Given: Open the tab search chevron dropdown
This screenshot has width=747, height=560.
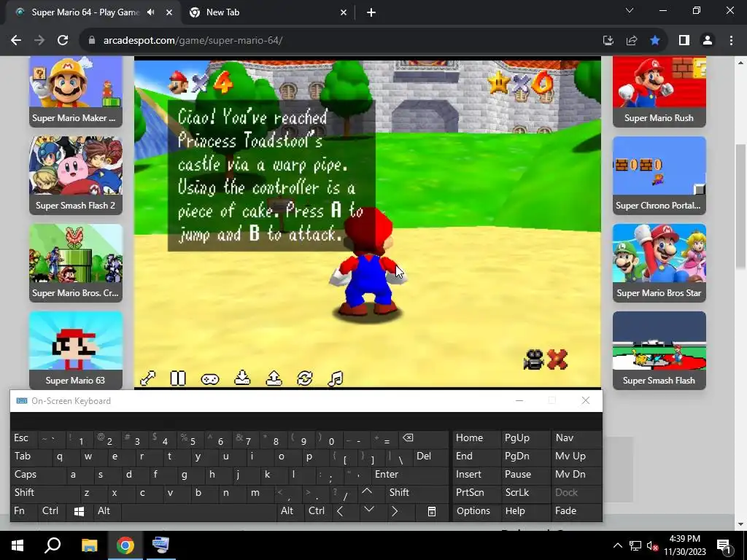Looking at the screenshot, I should pyautogui.click(x=630, y=10).
